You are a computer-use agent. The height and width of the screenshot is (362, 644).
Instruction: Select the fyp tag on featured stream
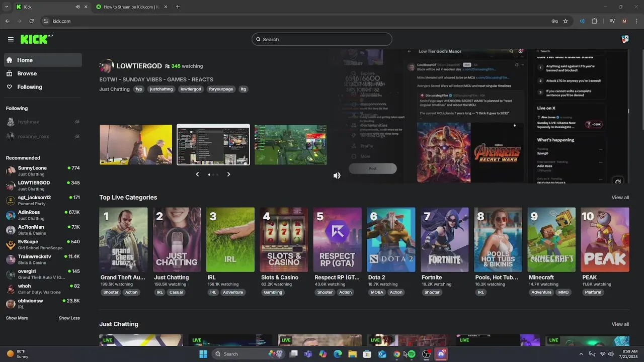click(139, 89)
